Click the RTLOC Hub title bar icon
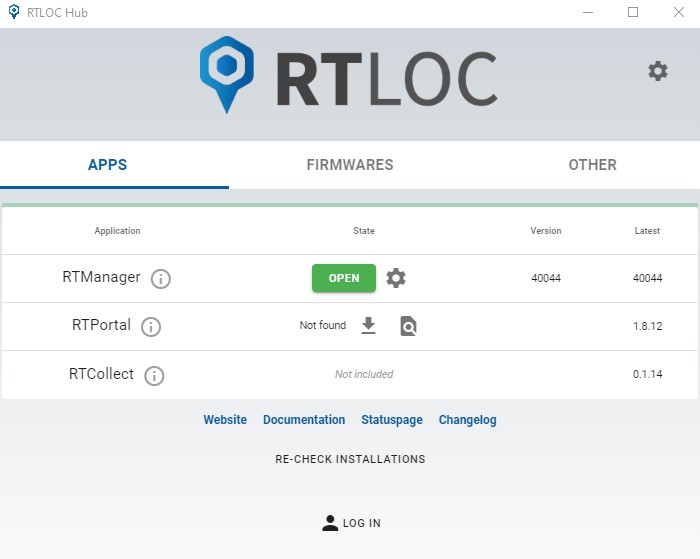This screenshot has height=559, width=700. 14,12
